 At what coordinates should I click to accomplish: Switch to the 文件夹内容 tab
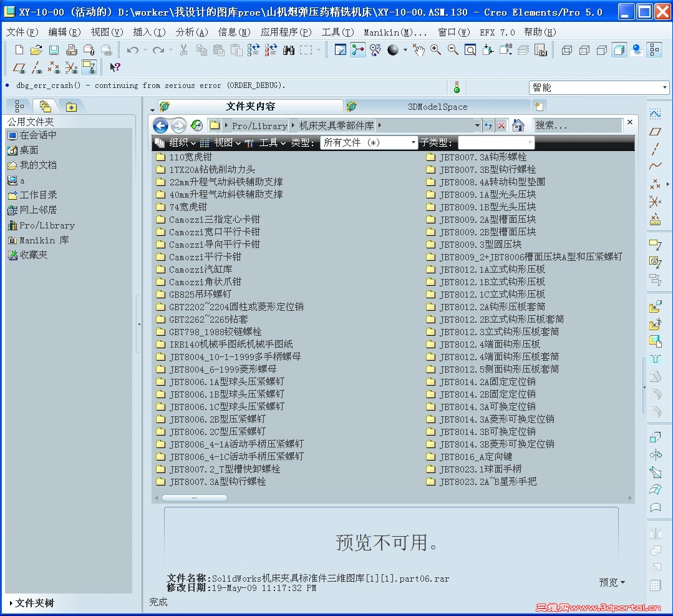[x=250, y=106]
